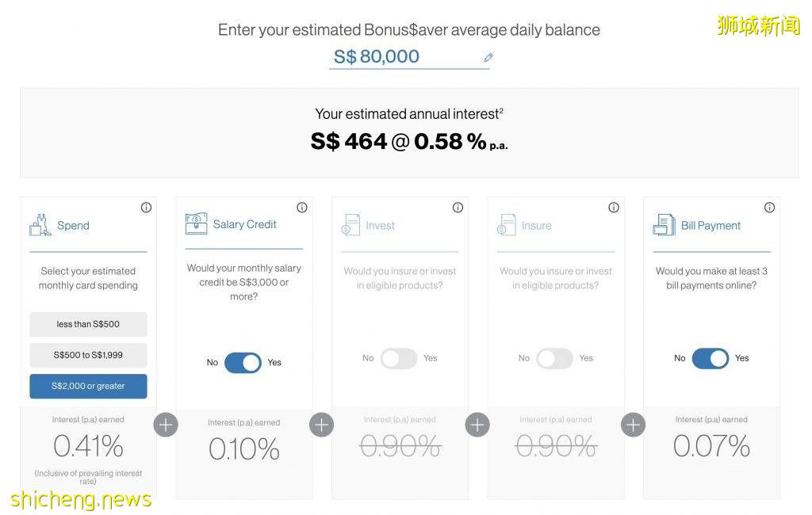Screen dimensions: 812x515
Task: Click plus icon between Insure and Bill Payment
Action: tap(633, 425)
